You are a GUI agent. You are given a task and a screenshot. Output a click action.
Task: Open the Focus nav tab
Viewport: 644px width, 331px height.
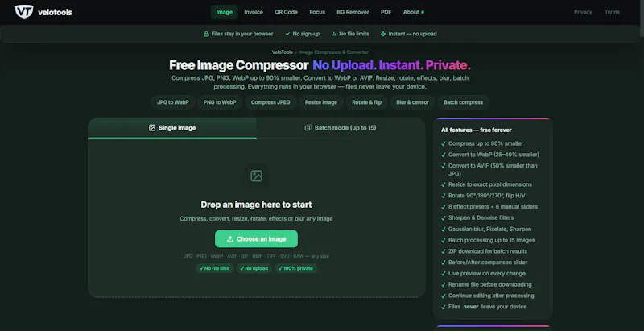click(317, 12)
